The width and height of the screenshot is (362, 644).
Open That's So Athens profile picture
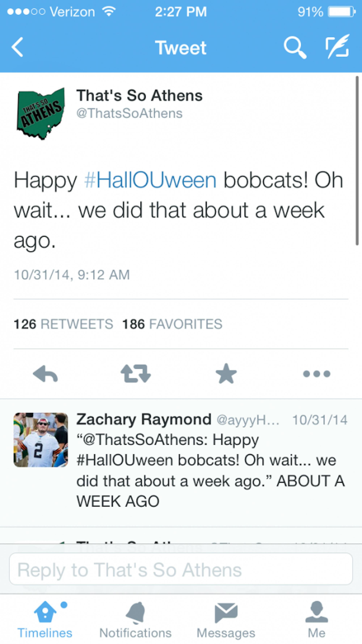click(x=41, y=114)
